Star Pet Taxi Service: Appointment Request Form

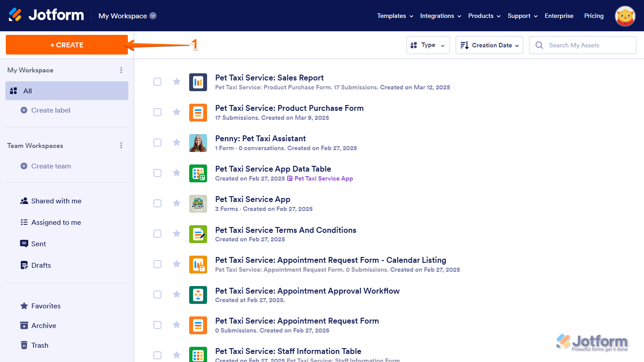point(177,324)
